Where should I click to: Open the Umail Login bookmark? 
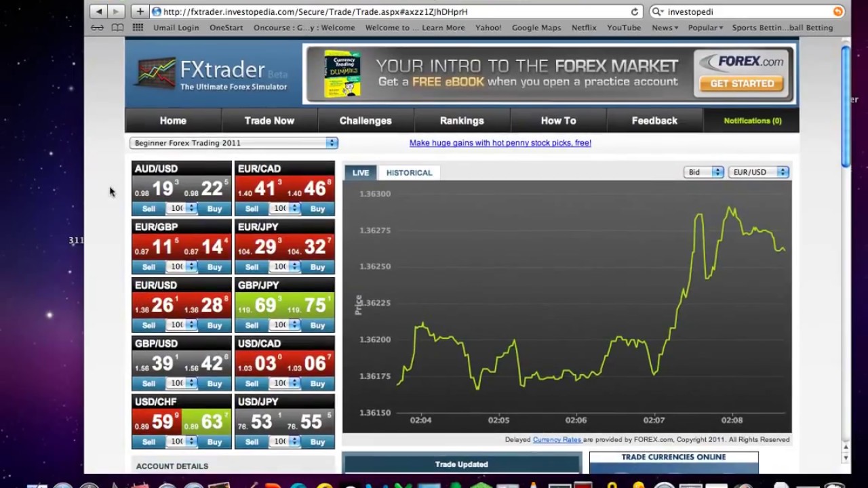[176, 28]
